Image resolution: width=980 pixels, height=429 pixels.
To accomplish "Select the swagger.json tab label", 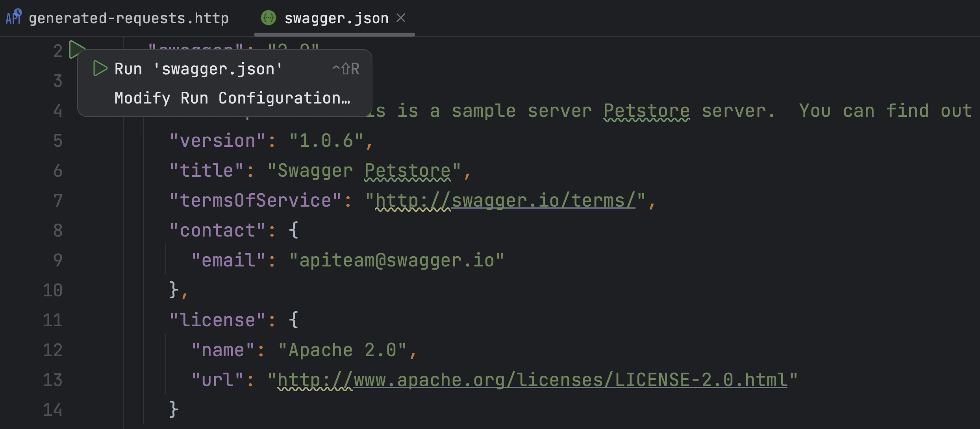I will 336,18.
